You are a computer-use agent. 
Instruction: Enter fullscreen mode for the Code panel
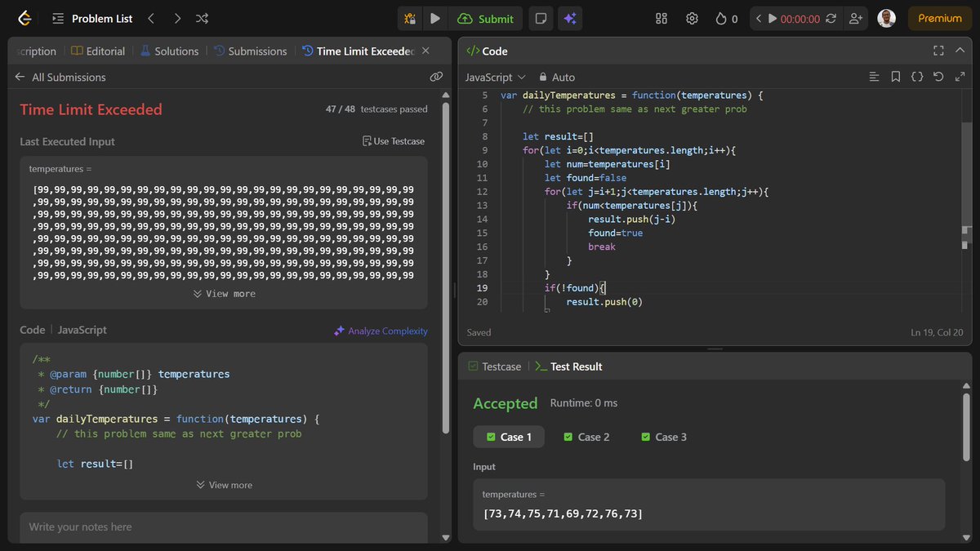coord(938,50)
